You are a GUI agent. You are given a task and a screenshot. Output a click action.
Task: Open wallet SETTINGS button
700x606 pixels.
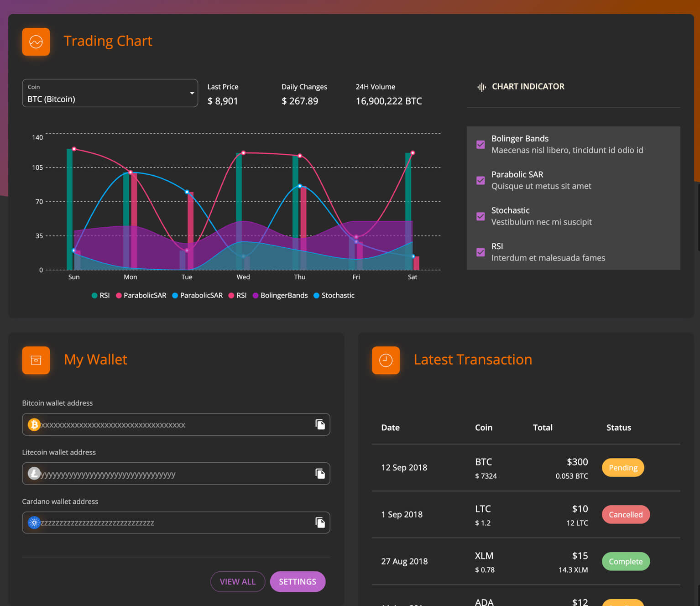pyautogui.click(x=298, y=582)
